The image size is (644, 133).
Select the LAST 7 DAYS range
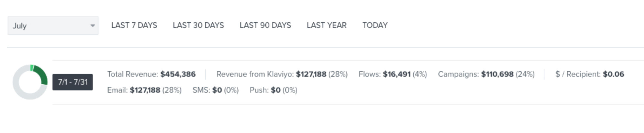pos(134,25)
